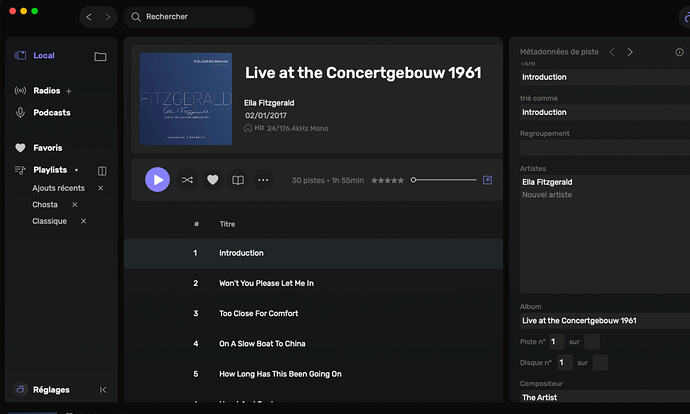The image size is (690, 414).
Task: Click the Podcasts microphone icon
Action: [x=20, y=113]
